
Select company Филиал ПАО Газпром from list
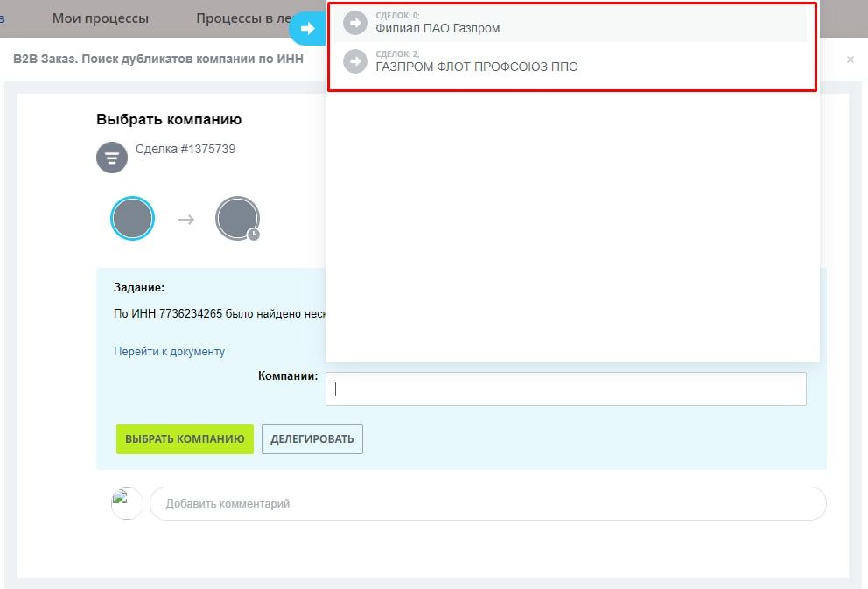pos(570,24)
